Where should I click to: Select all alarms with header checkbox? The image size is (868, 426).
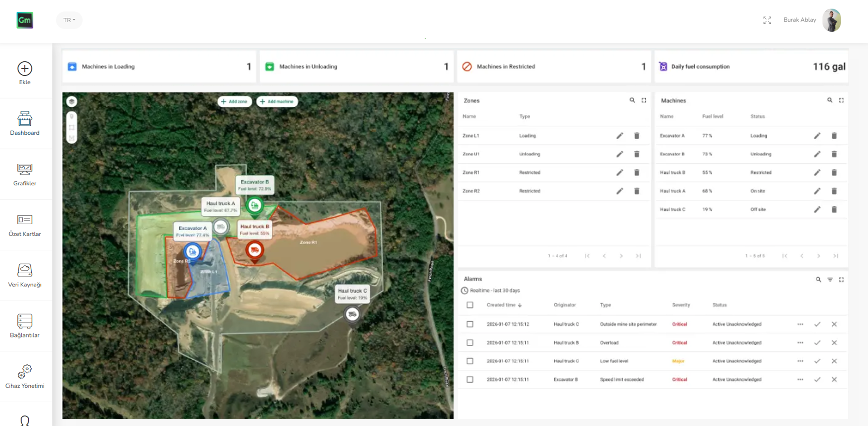pos(470,305)
